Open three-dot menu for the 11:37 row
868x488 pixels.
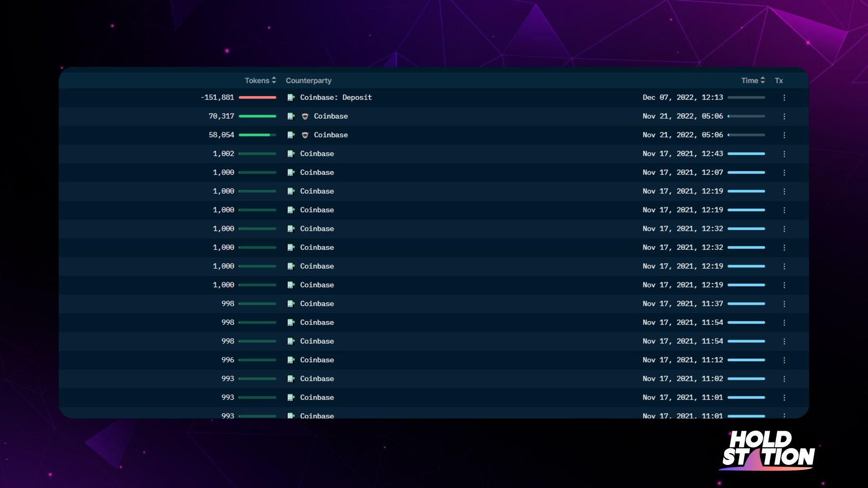(784, 304)
